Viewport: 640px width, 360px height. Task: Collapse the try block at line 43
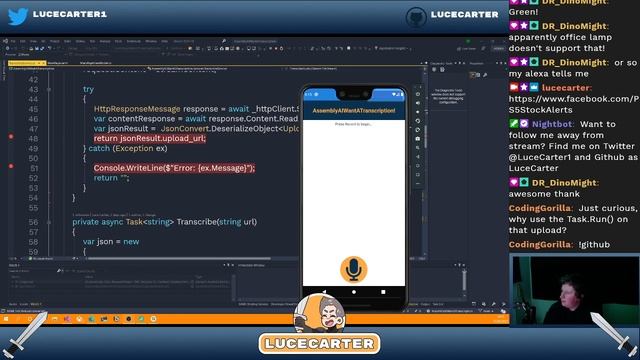point(49,89)
